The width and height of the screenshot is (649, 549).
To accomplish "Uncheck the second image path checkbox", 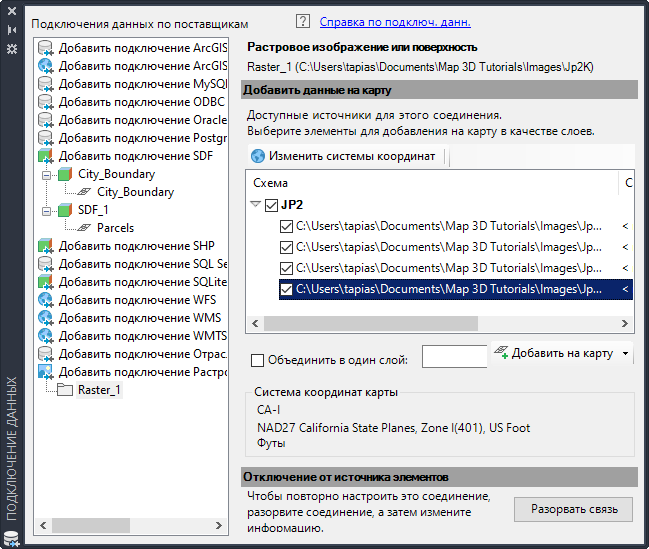I will [286, 248].
